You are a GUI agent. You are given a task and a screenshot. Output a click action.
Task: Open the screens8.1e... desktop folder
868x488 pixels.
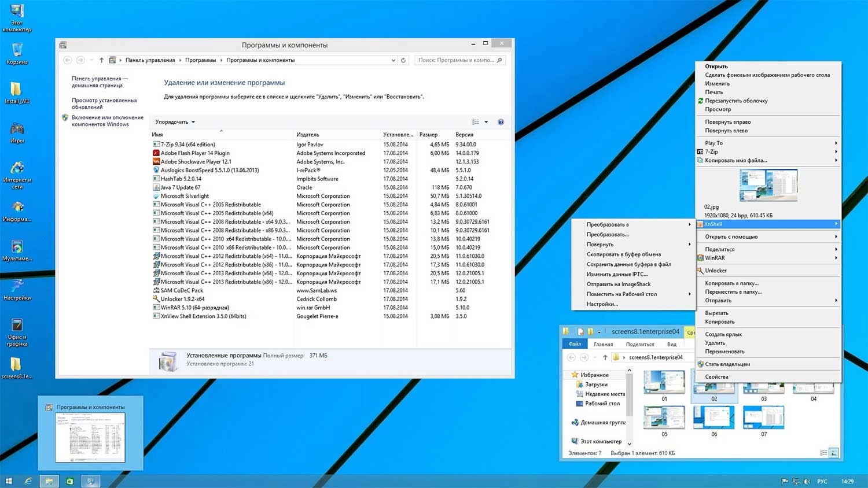[17, 368]
